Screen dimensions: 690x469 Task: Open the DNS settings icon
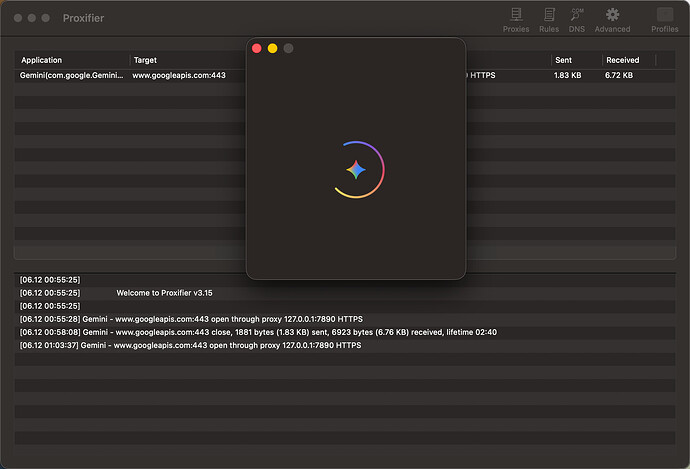(x=576, y=20)
